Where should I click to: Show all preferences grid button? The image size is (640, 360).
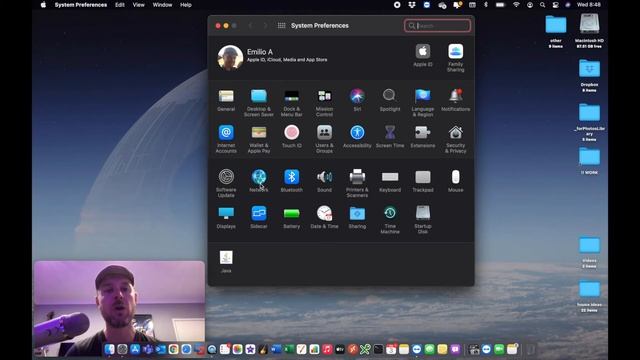pos(281,25)
